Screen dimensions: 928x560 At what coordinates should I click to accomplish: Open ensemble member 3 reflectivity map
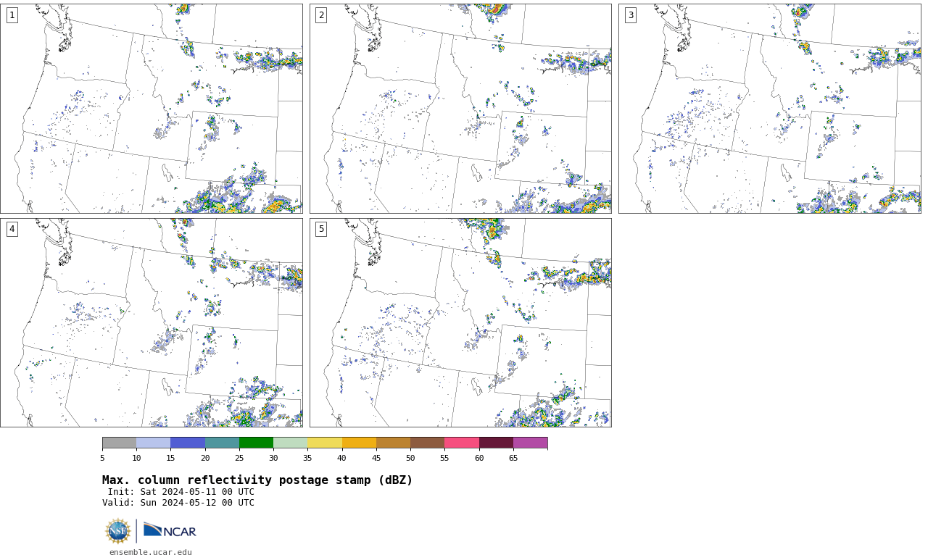(x=770, y=109)
